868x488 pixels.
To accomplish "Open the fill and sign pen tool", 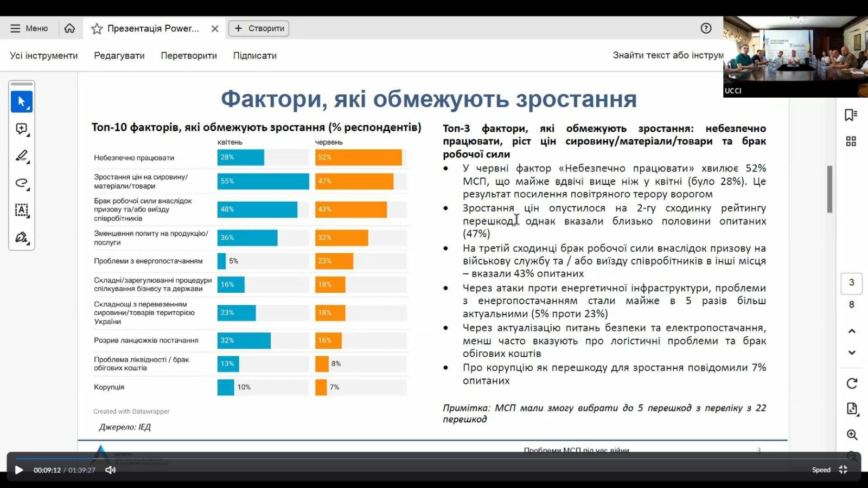I will click(x=22, y=237).
